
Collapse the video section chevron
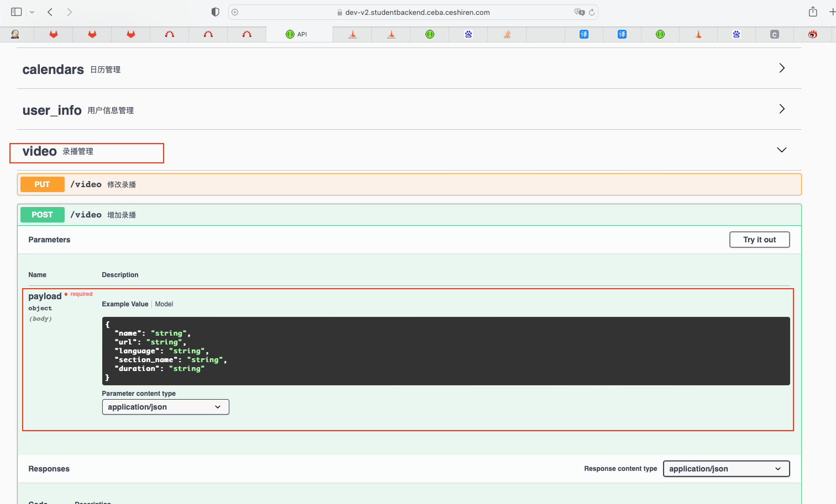(782, 150)
